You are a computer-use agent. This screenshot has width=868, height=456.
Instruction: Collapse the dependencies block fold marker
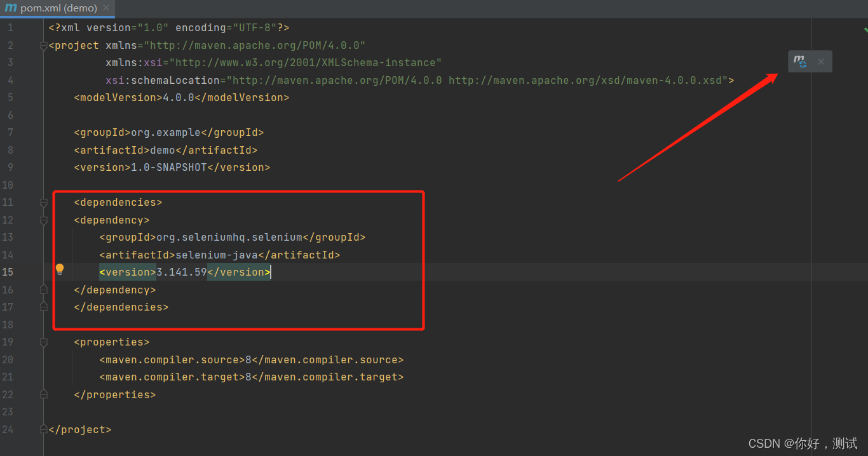point(43,203)
